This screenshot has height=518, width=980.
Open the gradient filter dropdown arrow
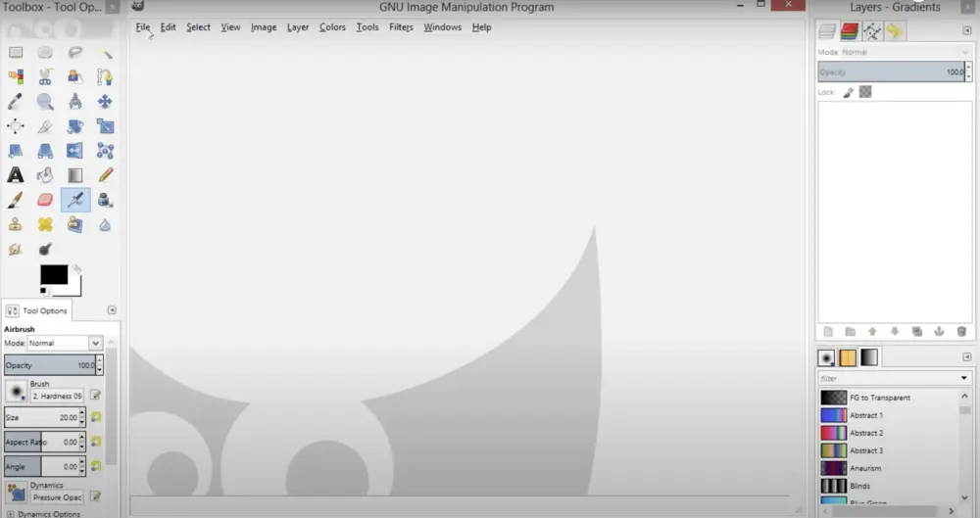click(x=963, y=378)
